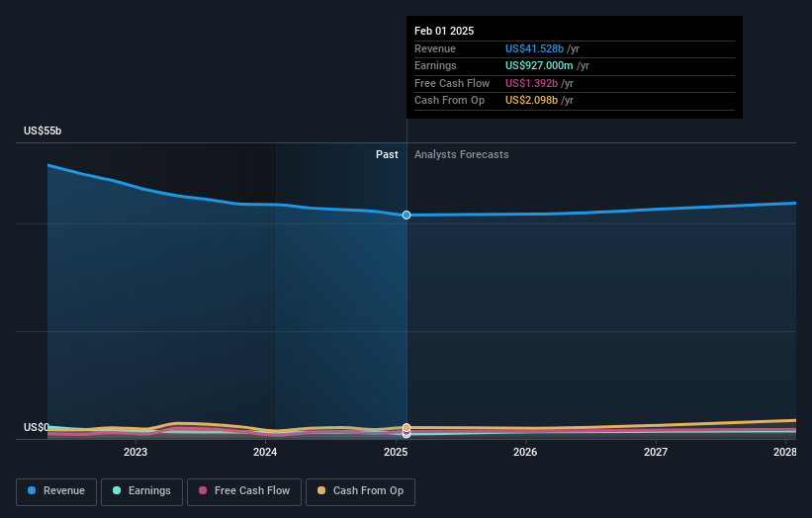Click the 2026 x-axis label

(x=525, y=452)
